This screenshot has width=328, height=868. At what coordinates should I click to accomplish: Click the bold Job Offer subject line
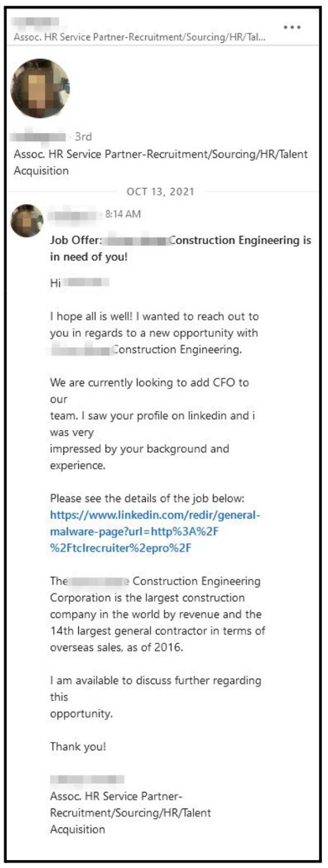(181, 249)
